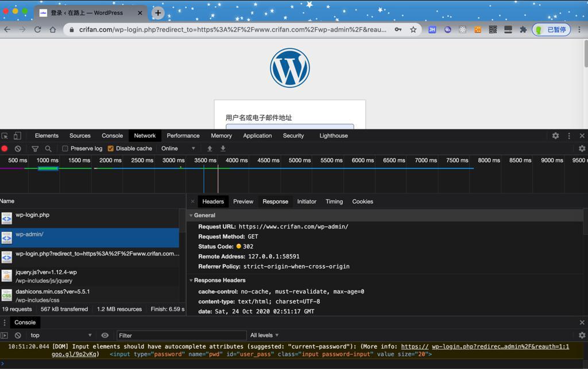Open Network panel settings gear
Image resolution: width=588 pixels, height=369 pixels.
(x=582, y=149)
